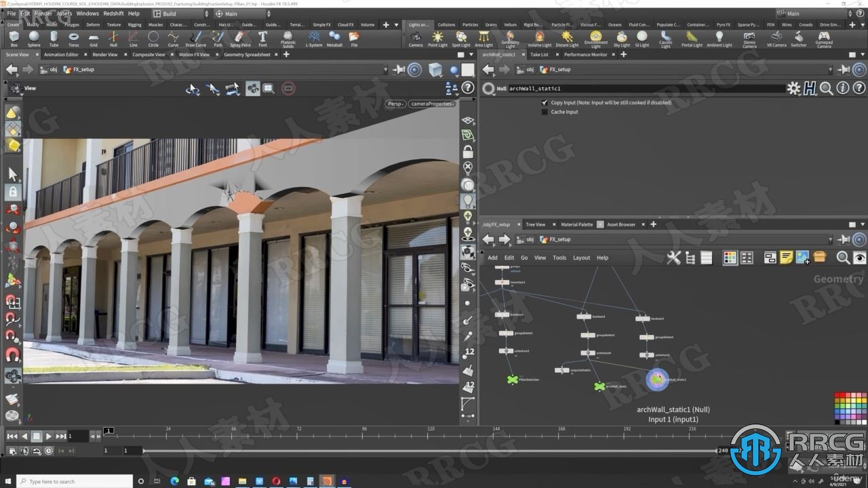Select the archWall_static1 null node
The height and width of the screenshot is (488, 868).
tap(657, 380)
